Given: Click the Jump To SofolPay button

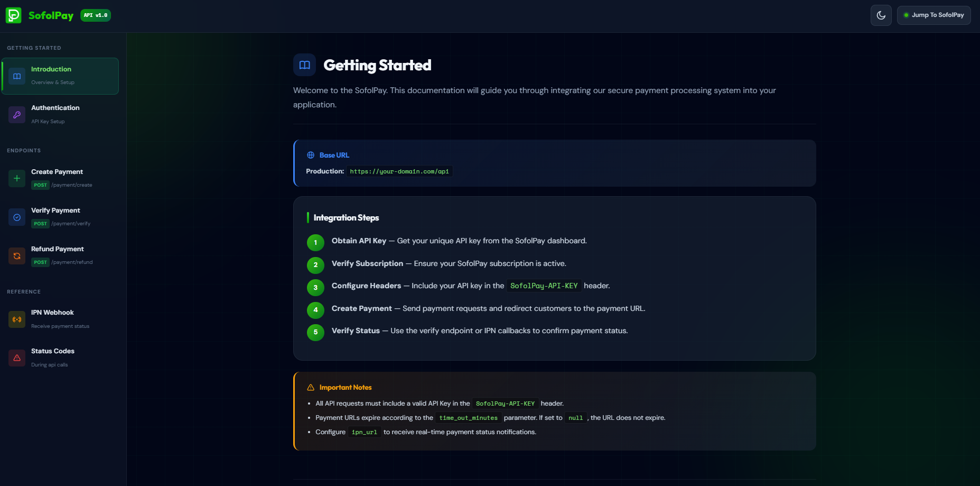Looking at the screenshot, I should [x=934, y=15].
